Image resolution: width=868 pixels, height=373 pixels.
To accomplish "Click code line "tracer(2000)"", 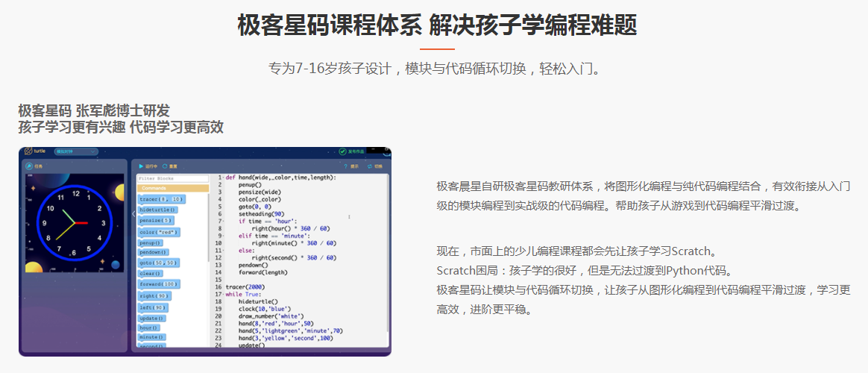I will [245, 287].
